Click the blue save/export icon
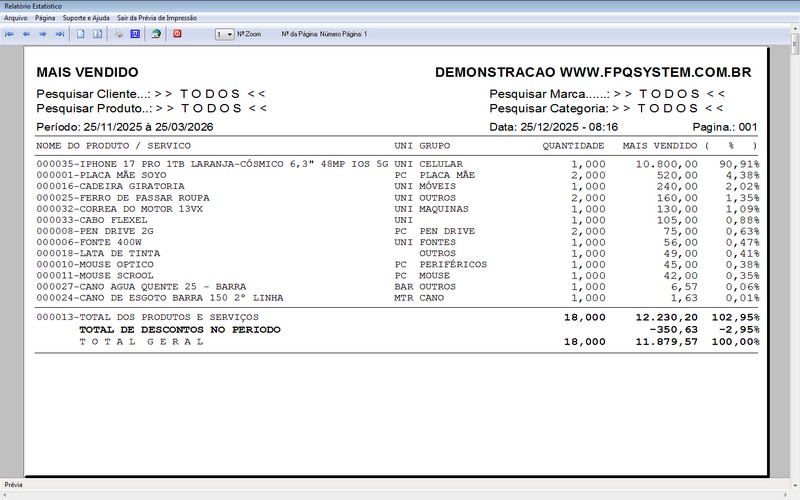The height and width of the screenshot is (500, 800). 135,34
